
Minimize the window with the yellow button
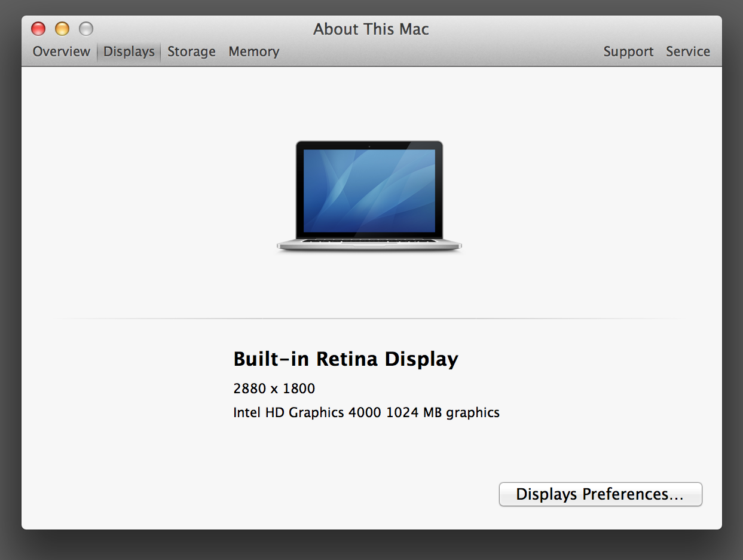pyautogui.click(x=62, y=28)
